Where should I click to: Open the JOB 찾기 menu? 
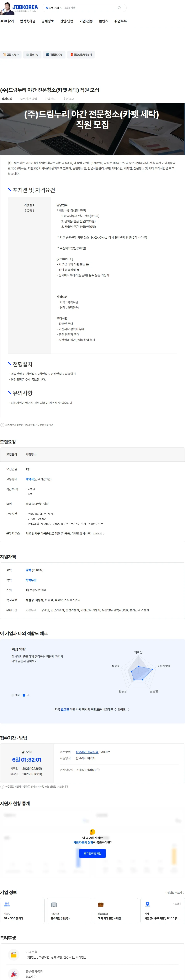7,21
